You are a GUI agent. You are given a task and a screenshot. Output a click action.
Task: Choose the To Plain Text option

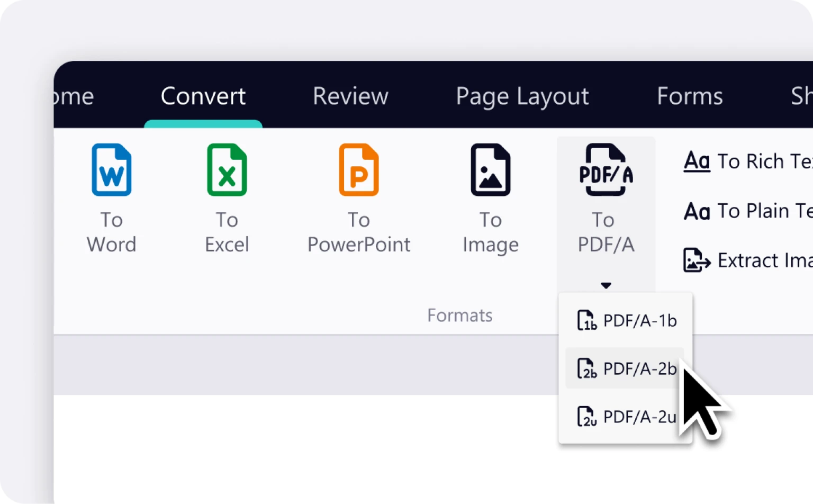click(x=747, y=211)
